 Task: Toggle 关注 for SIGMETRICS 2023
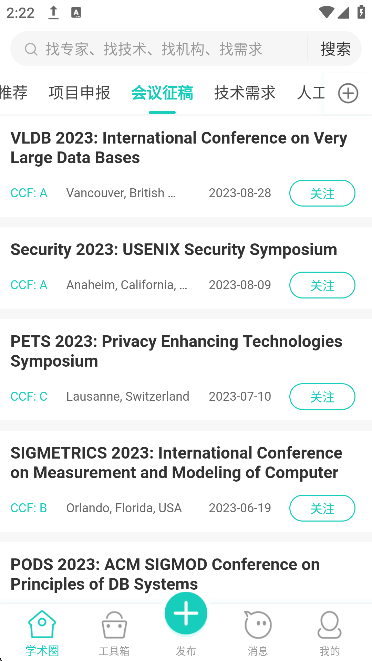pos(322,508)
